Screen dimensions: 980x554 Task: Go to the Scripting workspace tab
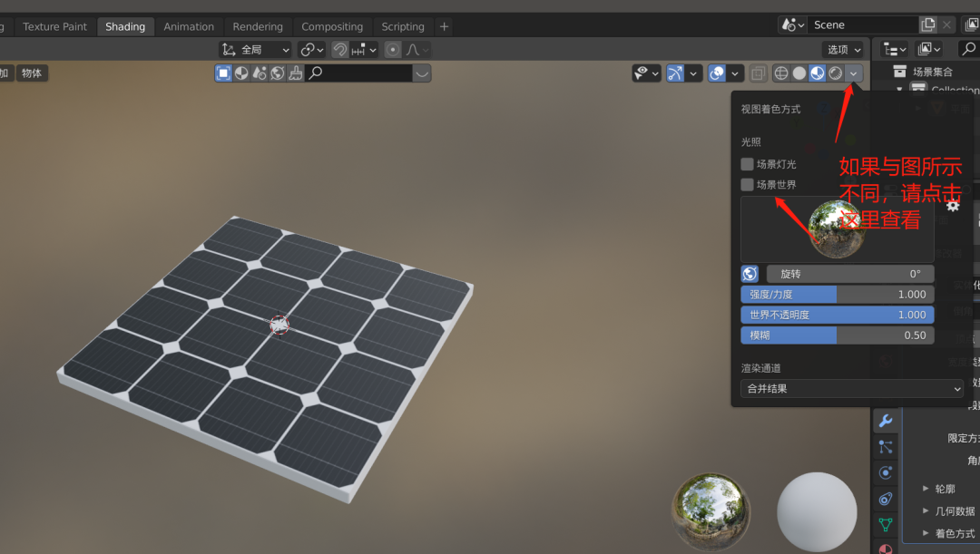click(x=403, y=27)
